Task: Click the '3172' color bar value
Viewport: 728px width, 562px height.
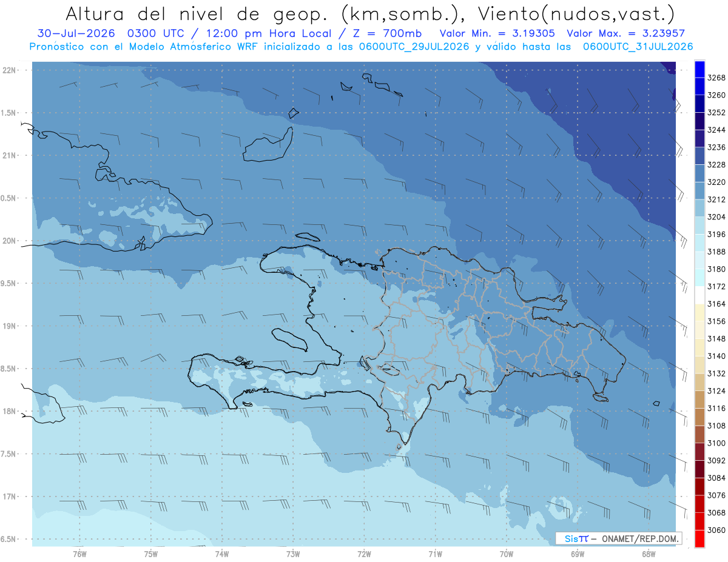Action: pyautogui.click(x=716, y=287)
